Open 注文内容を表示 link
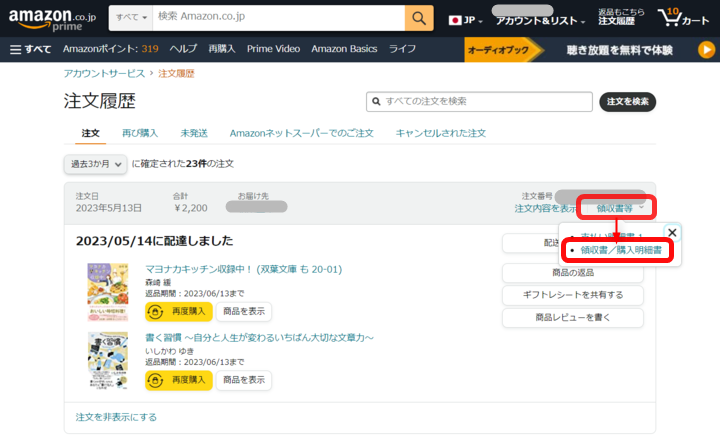Viewport: 720px width, 438px height. (545, 208)
